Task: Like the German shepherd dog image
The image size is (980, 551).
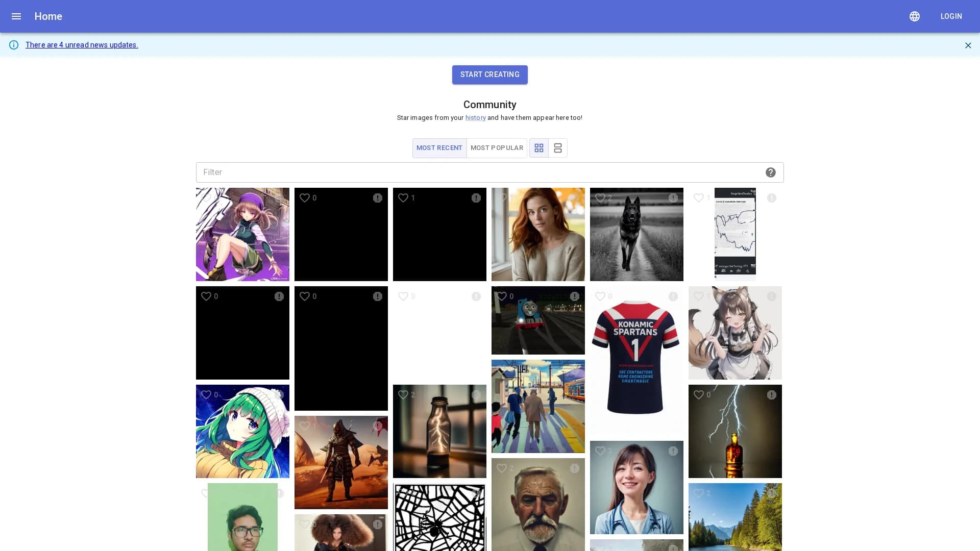Action: (x=600, y=198)
